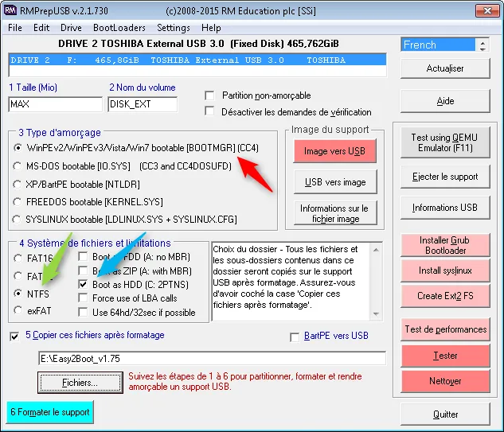
Task: Click Installer Grub Bootloader button
Action: tap(445, 245)
